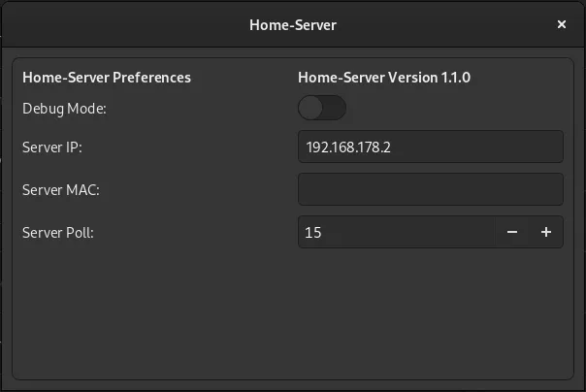This screenshot has width=586, height=392.
Task: Increase Server Poll with the plus button
Action: (546, 232)
